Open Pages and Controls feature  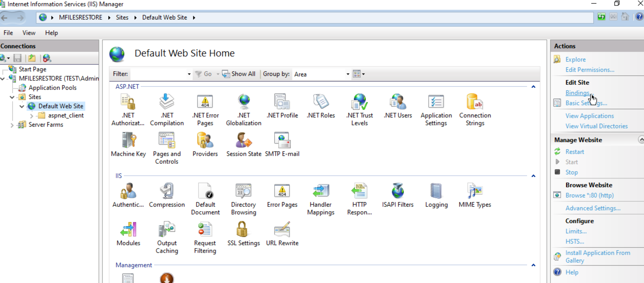[167, 148]
